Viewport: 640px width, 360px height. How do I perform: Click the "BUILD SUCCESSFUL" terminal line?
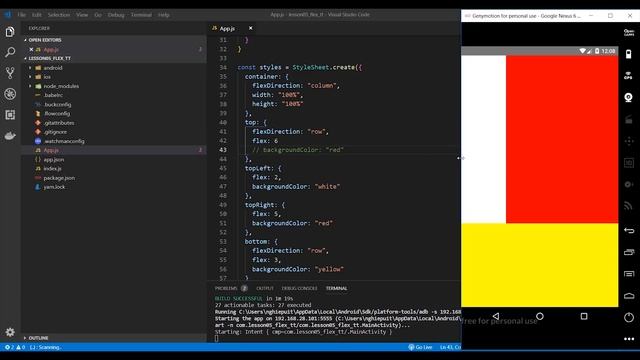(239, 298)
